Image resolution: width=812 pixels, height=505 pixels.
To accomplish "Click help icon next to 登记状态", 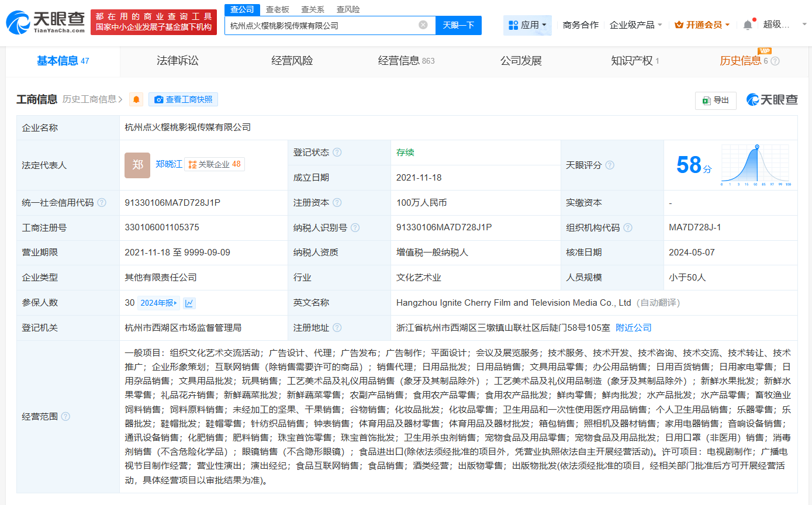I will tap(337, 153).
